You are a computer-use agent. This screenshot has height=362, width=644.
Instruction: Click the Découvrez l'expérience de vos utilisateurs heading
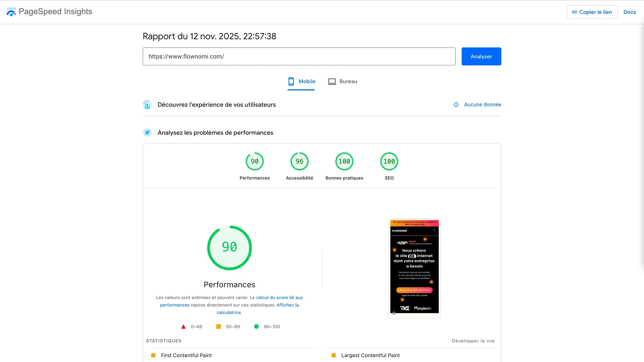tap(217, 104)
